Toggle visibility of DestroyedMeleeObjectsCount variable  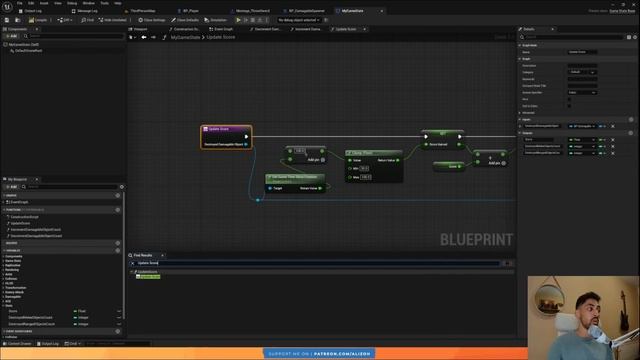pyautogui.click(x=119, y=318)
